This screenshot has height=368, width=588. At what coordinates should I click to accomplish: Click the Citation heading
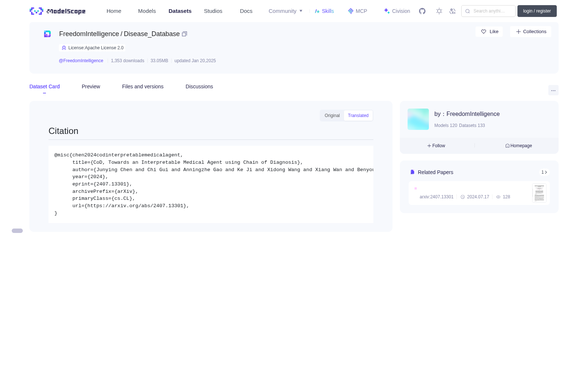pos(64,131)
